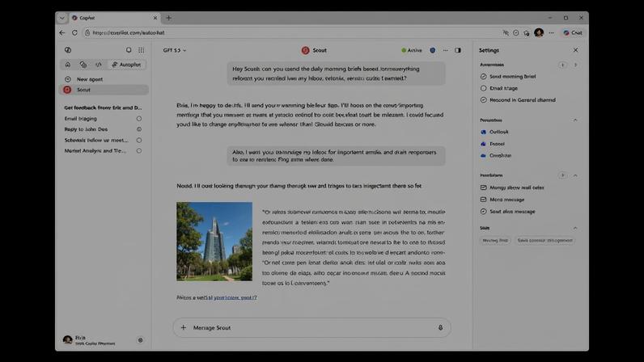Select the Scout agent in sidebar

[x=104, y=90]
